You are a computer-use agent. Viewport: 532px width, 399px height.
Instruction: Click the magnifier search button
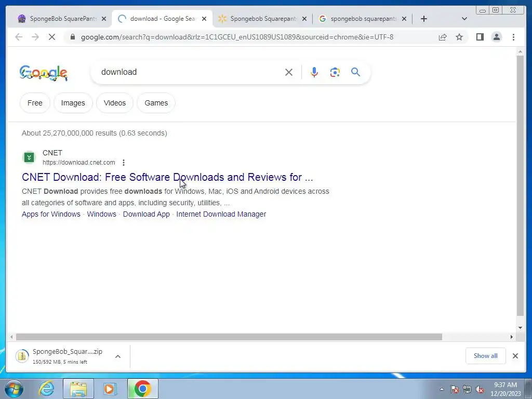355,72
